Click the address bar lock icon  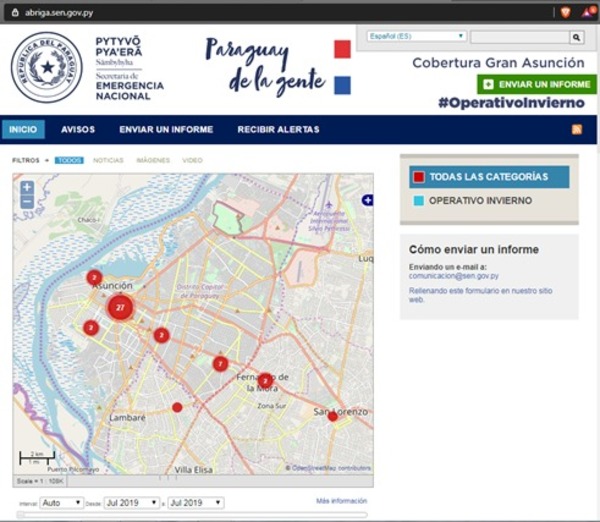click(15, 13)
